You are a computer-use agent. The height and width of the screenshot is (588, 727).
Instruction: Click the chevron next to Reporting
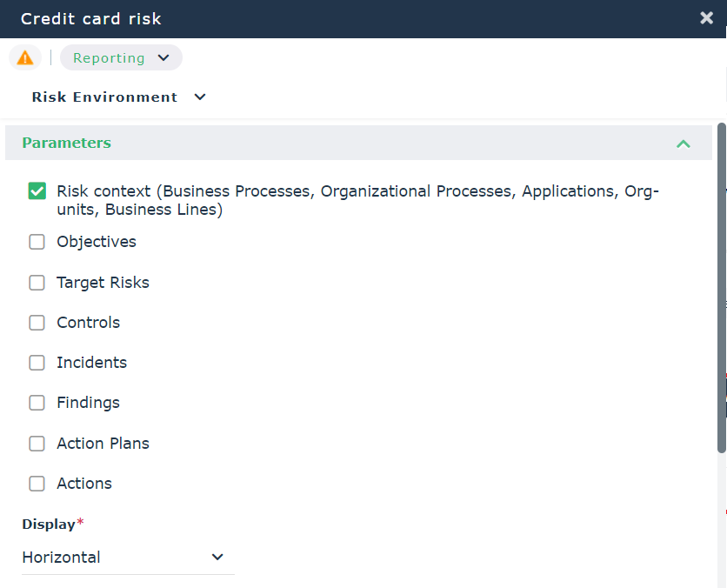pos(163,58)
